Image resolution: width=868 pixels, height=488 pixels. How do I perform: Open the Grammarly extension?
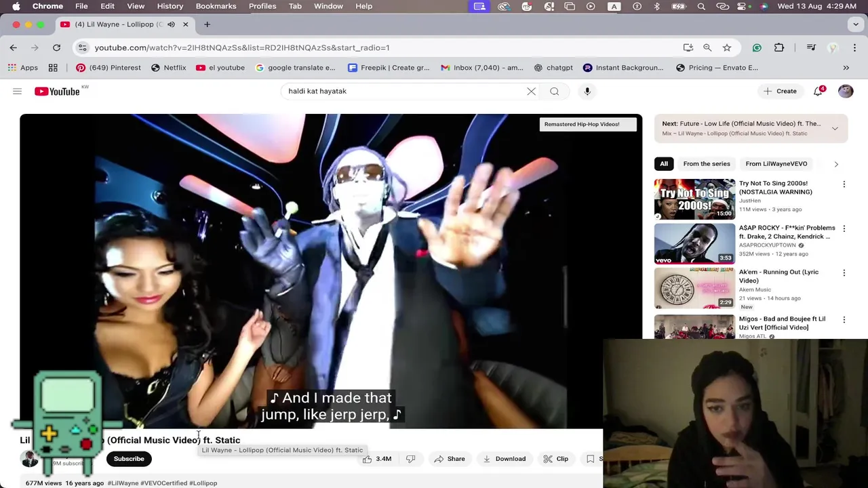757,47
